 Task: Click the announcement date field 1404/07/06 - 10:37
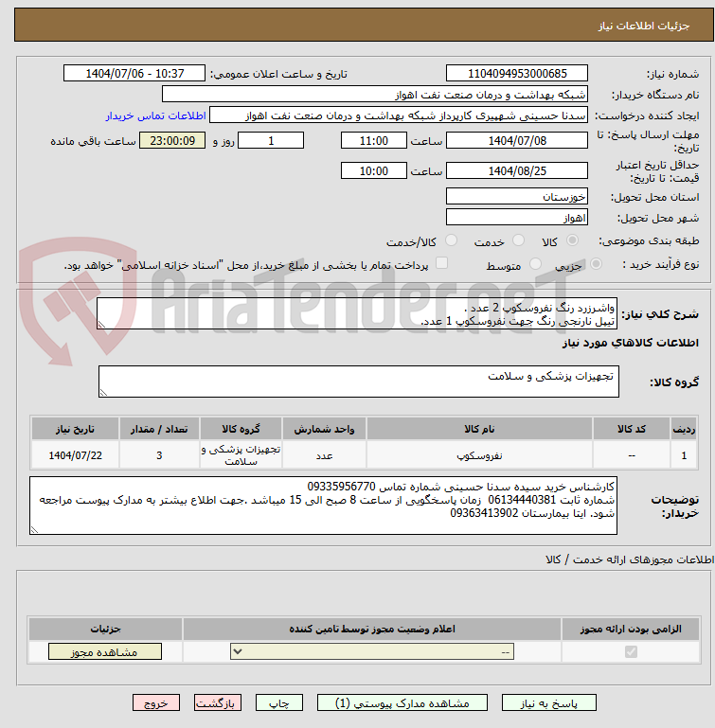(134, 73)
